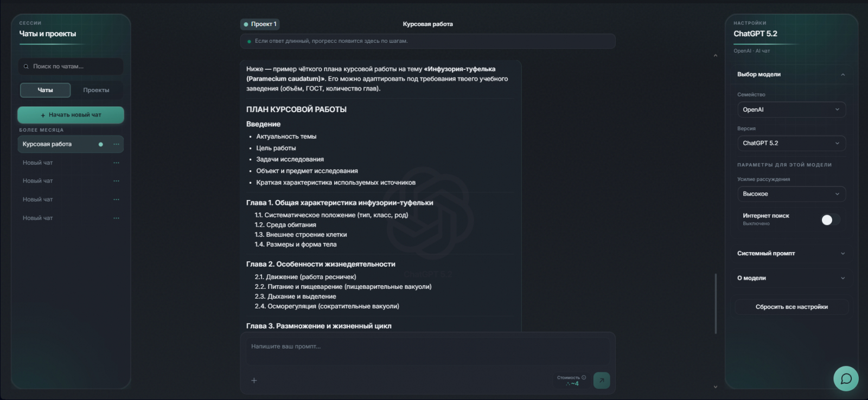Expand the О модели section
This screenshot has height=400, width=868.
[x=791, y=278]
